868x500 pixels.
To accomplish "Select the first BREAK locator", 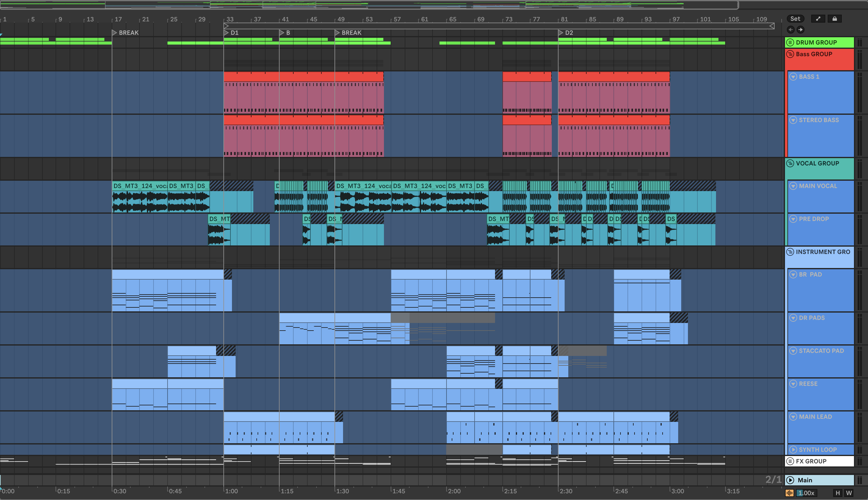I will pyautogui.click(x=115, y=33).
